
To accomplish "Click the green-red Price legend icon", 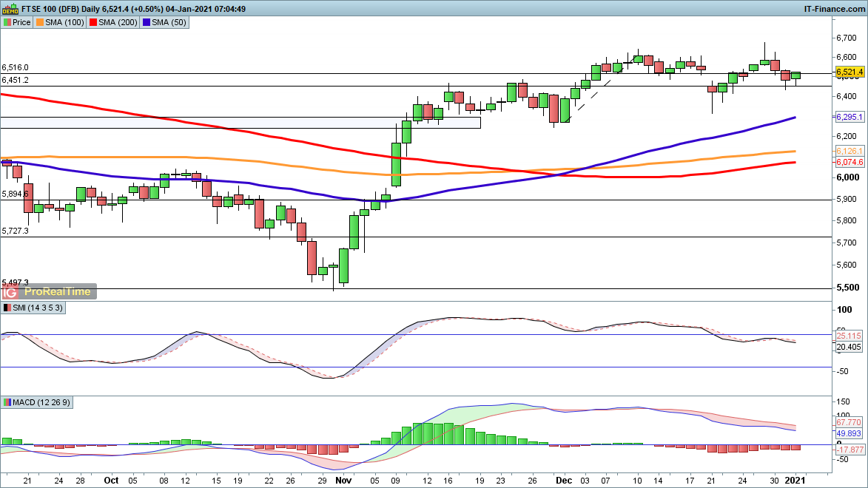I will pos(7,22).
